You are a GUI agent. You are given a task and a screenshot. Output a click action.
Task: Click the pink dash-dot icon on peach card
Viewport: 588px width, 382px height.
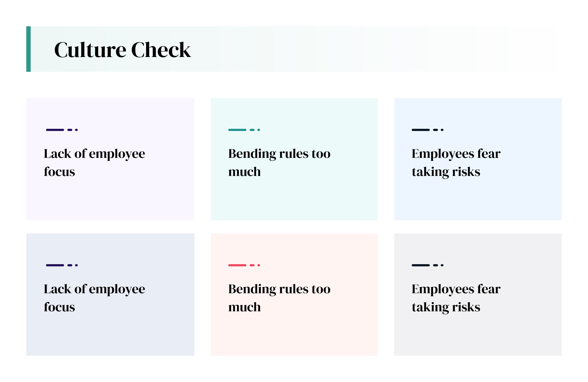[244, 265]
